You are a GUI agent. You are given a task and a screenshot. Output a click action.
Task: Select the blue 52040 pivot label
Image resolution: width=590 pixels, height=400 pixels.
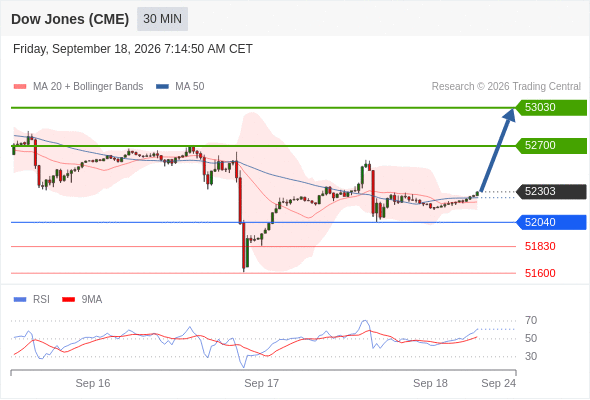[x=551, y=222]
